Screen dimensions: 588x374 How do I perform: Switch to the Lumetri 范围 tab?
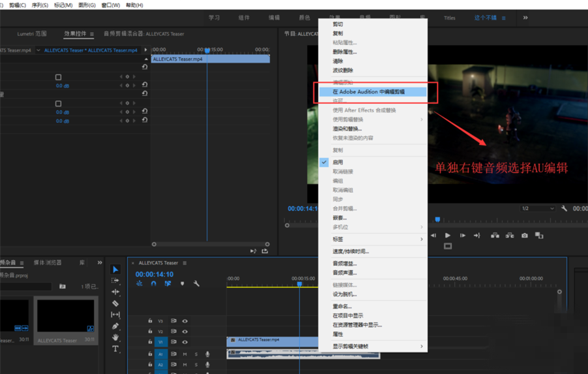point(32,34)
